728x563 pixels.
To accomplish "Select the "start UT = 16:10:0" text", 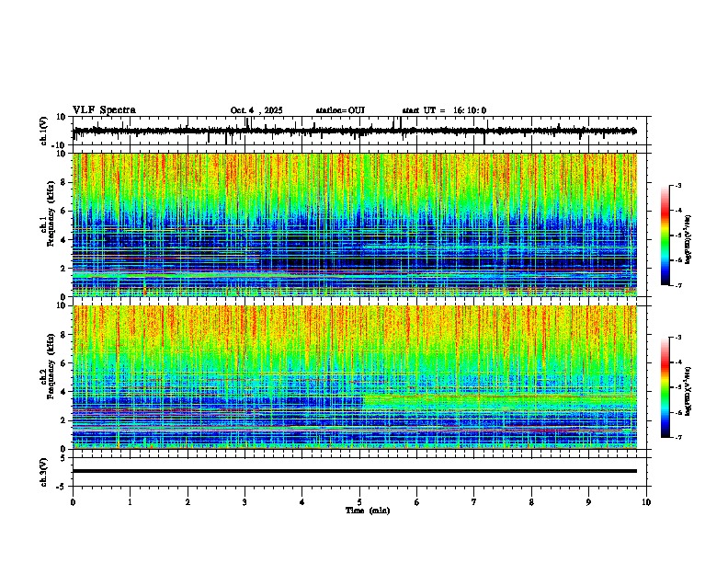I will click(444, 110).
